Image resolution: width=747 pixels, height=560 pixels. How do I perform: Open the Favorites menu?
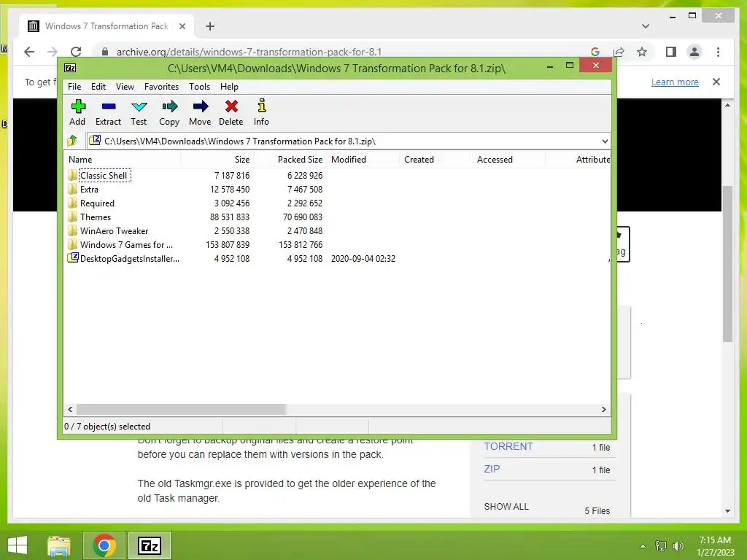coord(161,87)
